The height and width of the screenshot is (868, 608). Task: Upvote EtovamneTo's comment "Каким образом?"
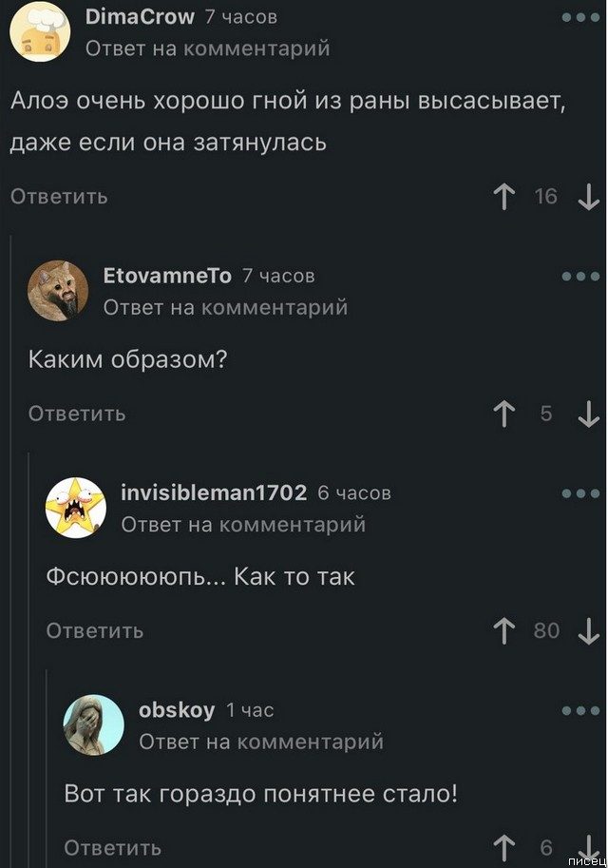point(504,415)
